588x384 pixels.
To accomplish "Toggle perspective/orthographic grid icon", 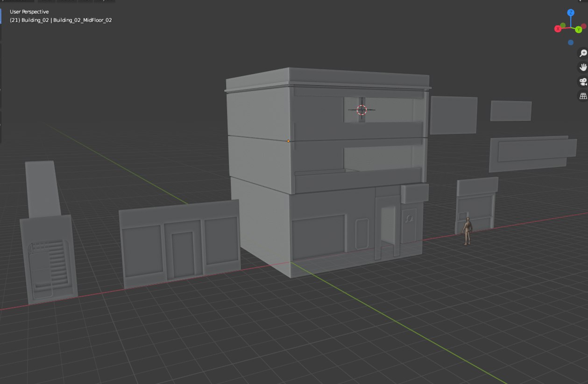I will [583, 96].
